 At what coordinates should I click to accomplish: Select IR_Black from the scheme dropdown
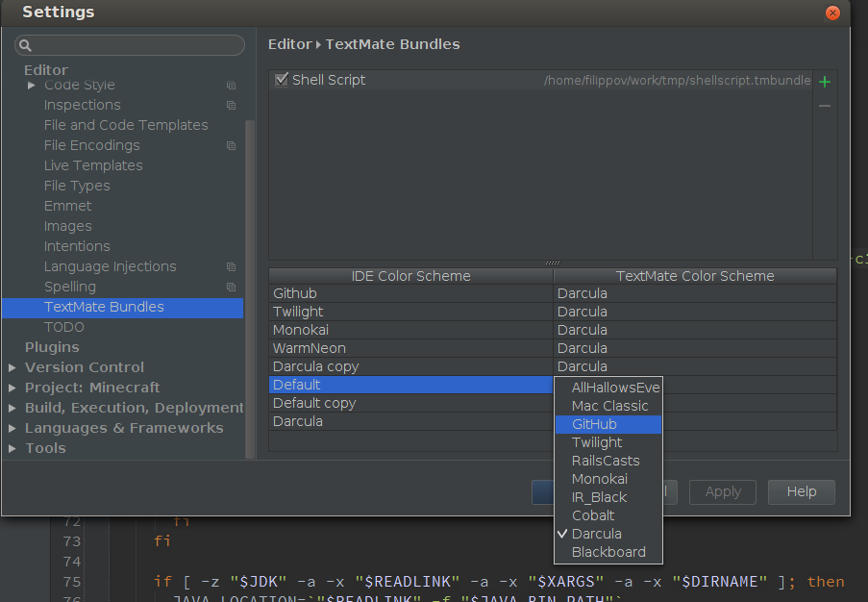click(x=608, y=497)
